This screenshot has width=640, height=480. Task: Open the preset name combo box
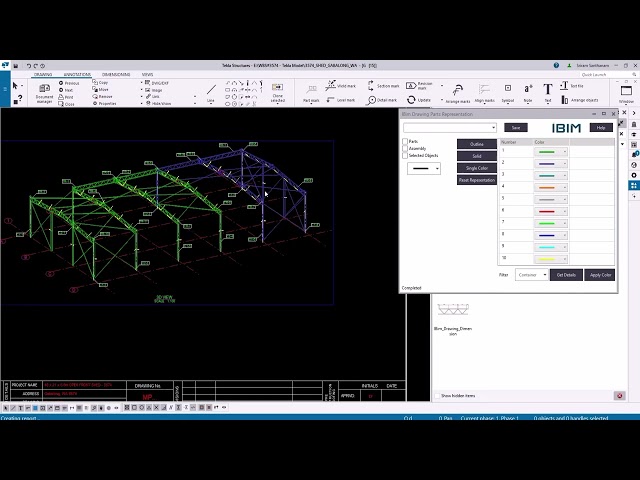pos(450,127)
